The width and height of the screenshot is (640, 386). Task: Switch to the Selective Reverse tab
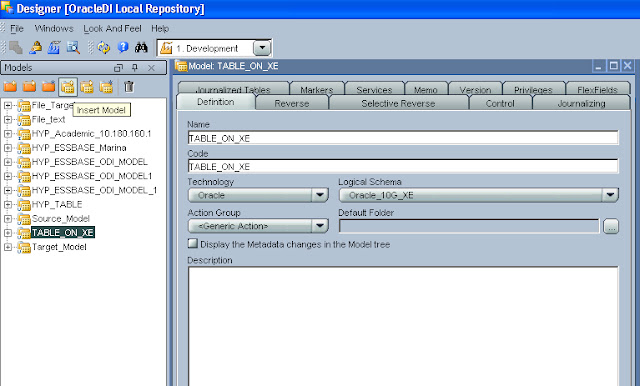pyautogui.click(x=398, y=103)
